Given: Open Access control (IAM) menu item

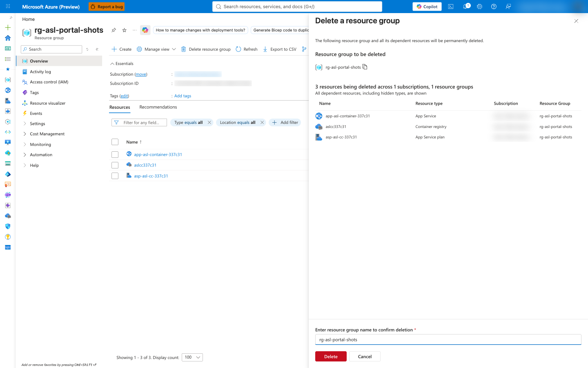Looking at the screenshot, I should pos(49,82).
